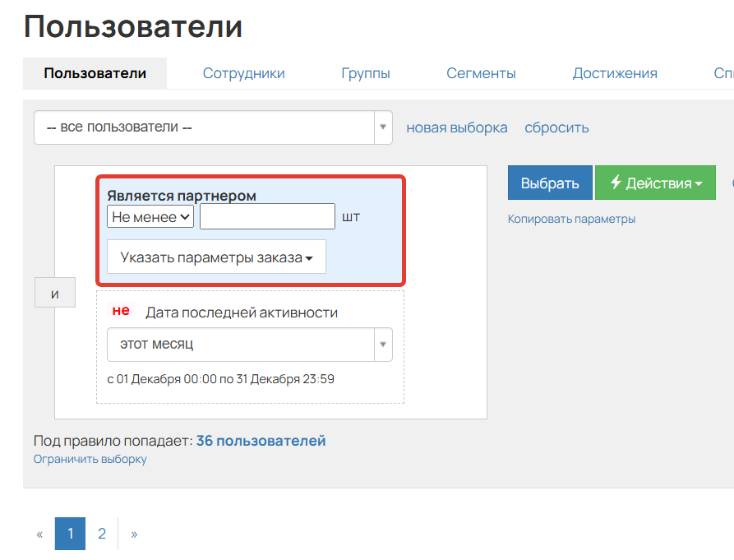734x560 pixels.
Task: Switch to the Группы tab
Action: coord(366,73)
